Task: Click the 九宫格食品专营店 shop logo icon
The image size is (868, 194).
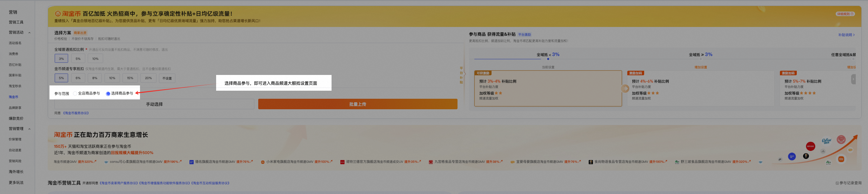Action: (431, 162)
